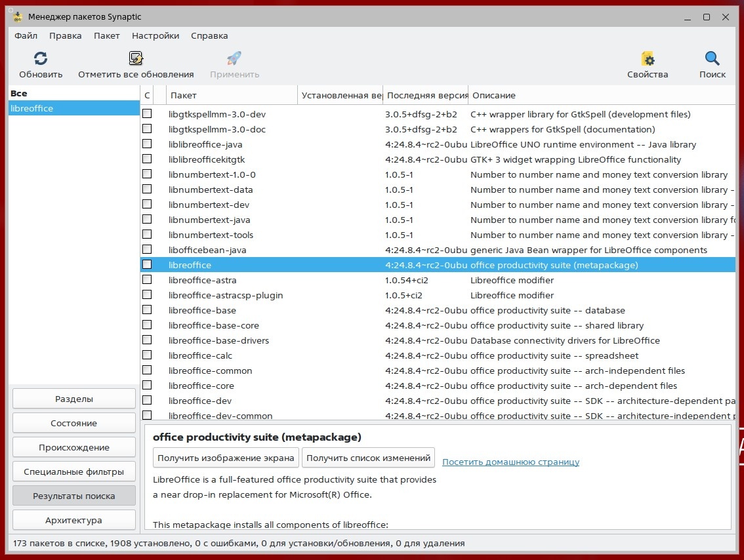Click the Результаты поиска button

coord(74,496)
